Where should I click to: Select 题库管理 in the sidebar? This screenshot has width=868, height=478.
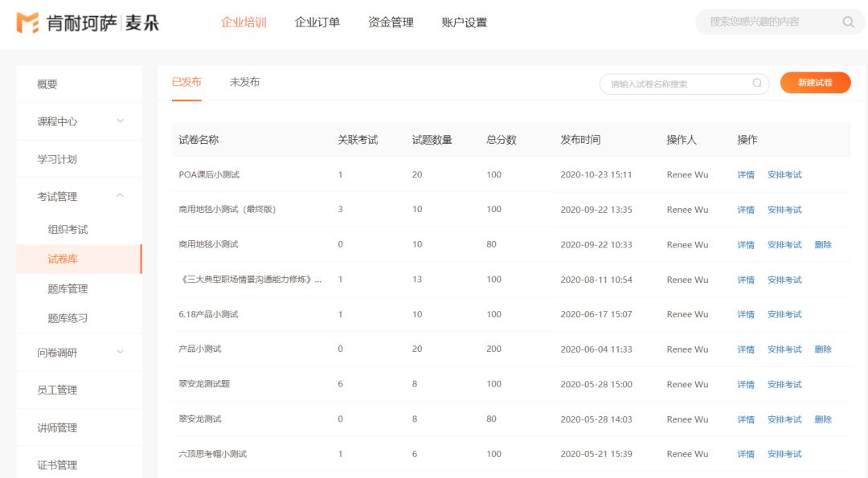[68, 288]
